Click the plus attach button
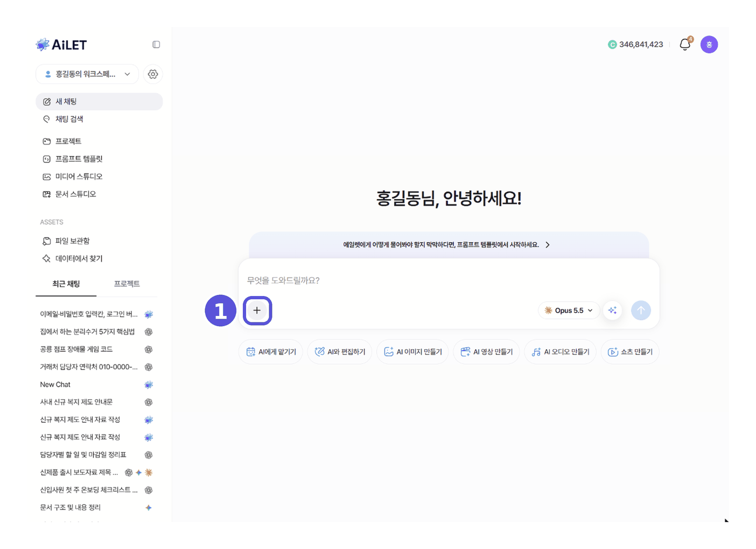The image size is (756, 549). [x=257, y=311]
